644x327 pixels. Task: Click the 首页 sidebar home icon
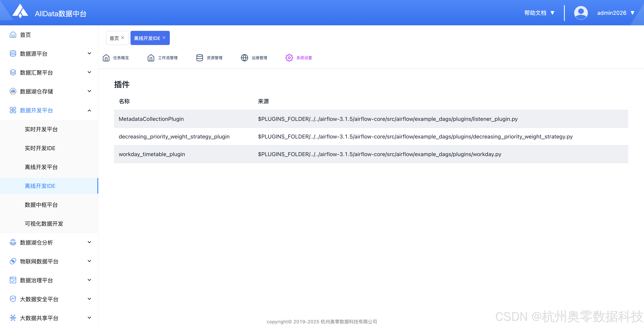point(13,35)
